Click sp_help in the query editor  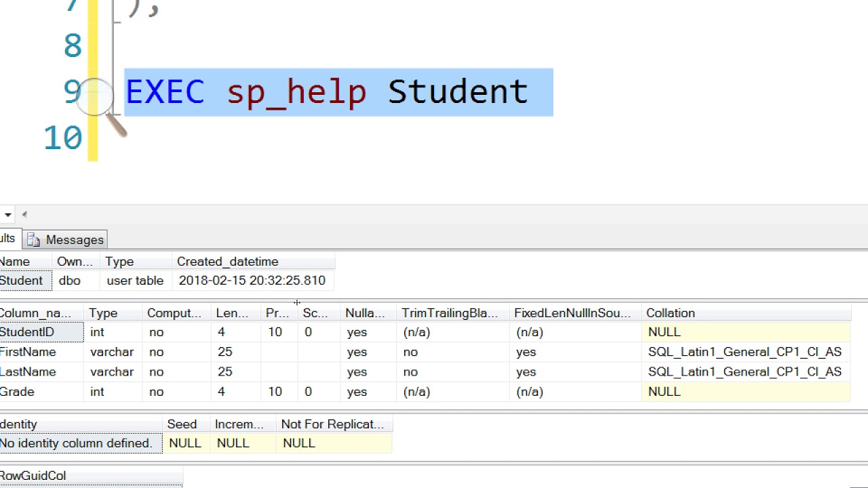[x=296, y=93]
